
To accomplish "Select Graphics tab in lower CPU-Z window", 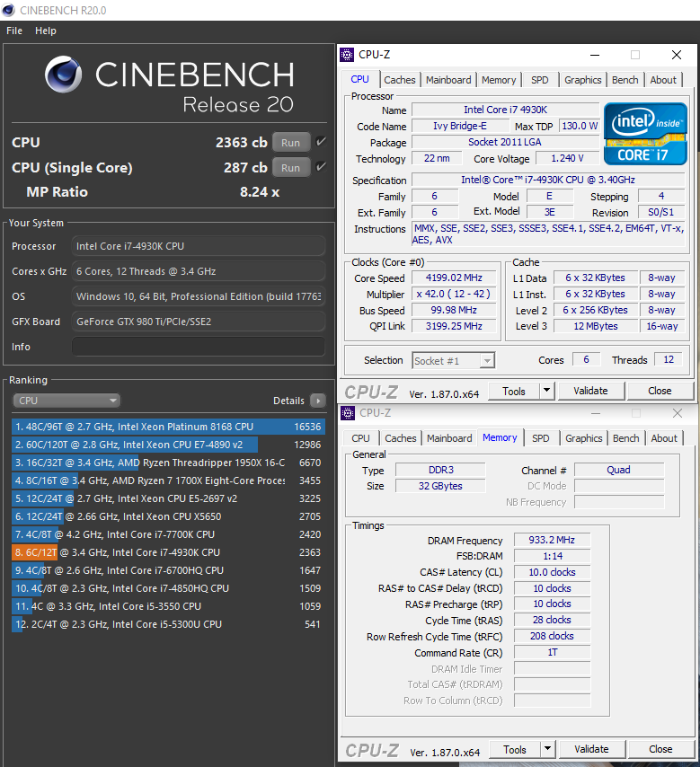I will (583, 438).
